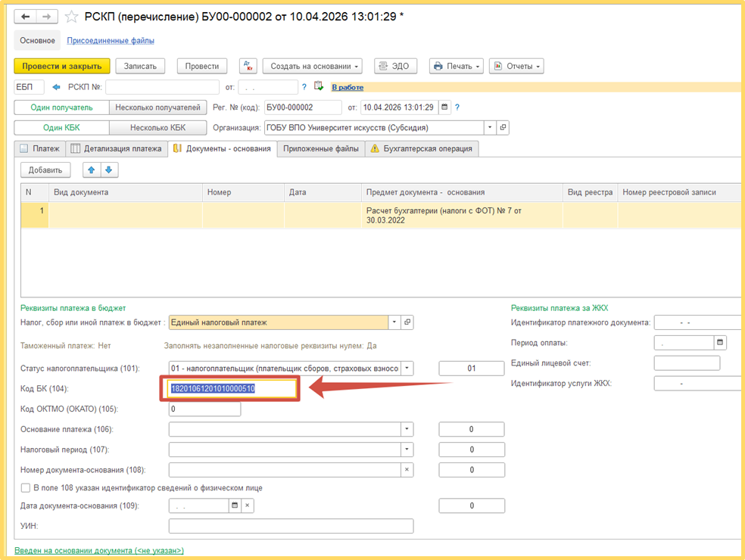Click Номер реестровой записи column header
This screenshot has height=560, width=745.
(x=679, y=192)
